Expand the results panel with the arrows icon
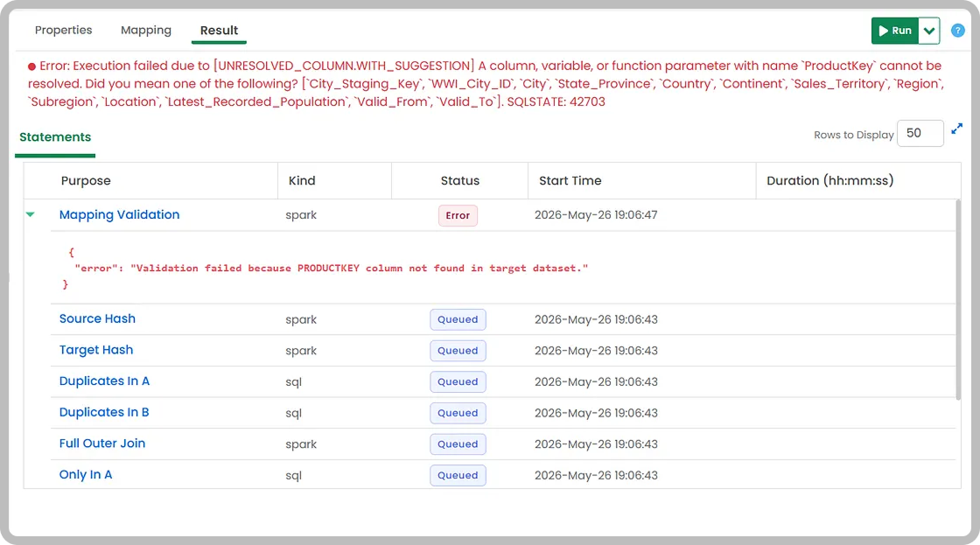This screenshot has height=545, width=980. [957, 129]
